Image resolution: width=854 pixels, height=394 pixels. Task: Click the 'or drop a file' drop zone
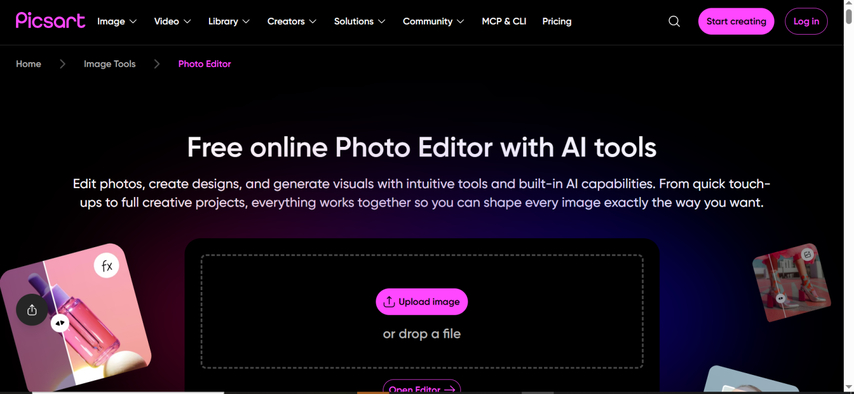point(422,312)
